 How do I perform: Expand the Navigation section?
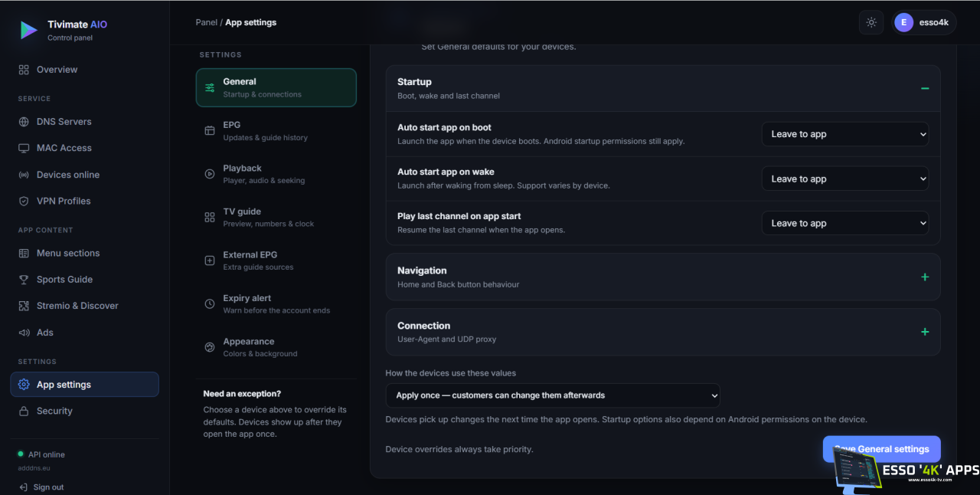click(x=925, y=277)
